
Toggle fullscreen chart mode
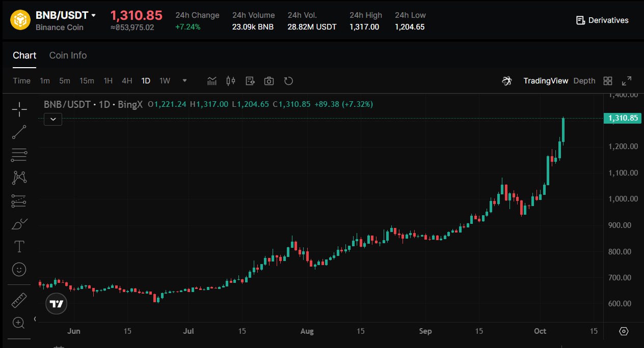(627, 81)
